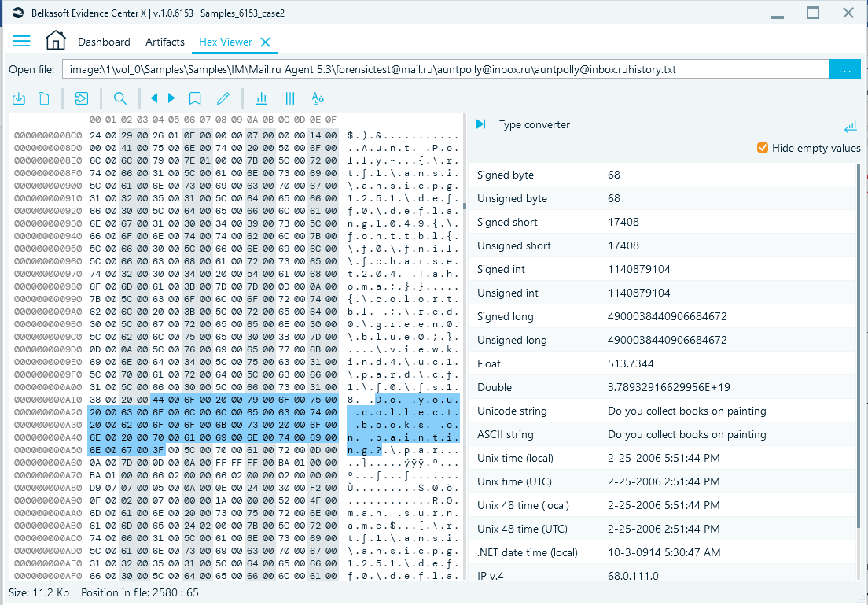868x605 pixels.
Task: Uncheck Hide empty values
Action: coord(762,147)
